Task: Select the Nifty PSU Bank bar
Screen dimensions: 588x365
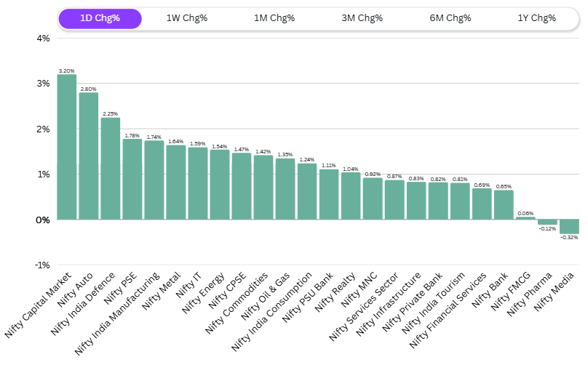Action: (329, 194)
